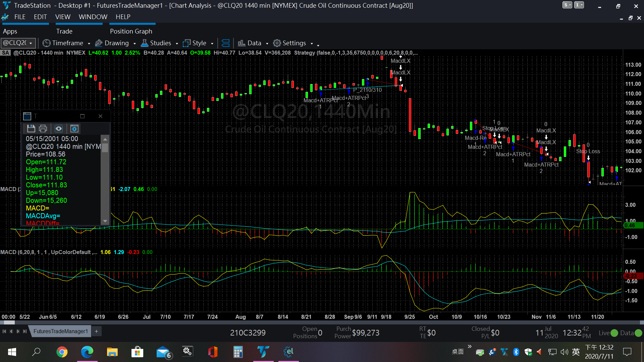The height and width of the screenshot is (362, 644).
Task: Click the green 0.46 MACD value marker
Action: (633, 225)
